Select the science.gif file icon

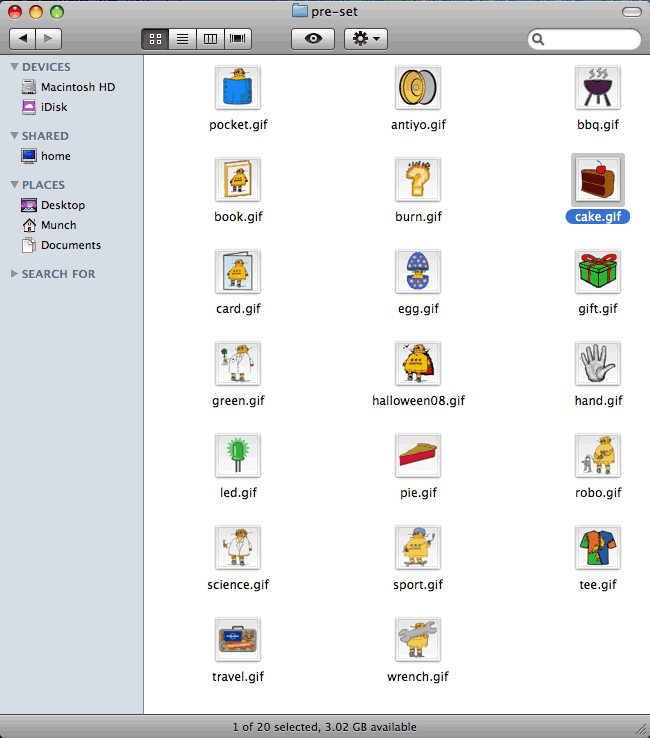[x=238, y=547]
